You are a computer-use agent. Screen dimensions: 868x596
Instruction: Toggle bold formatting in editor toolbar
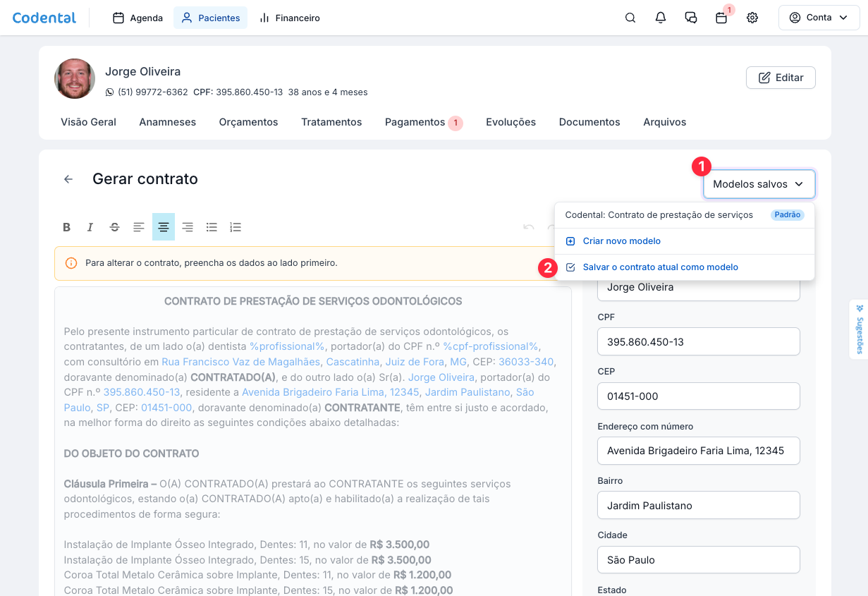coord(67,227)
